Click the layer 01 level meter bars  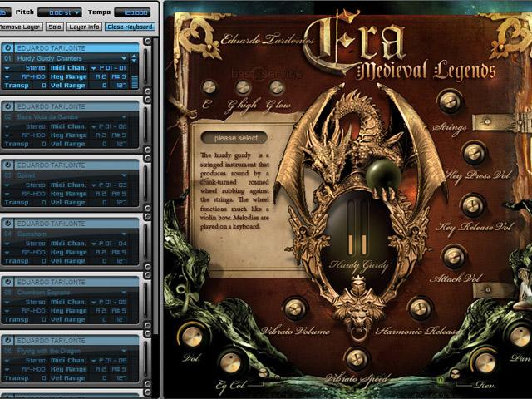135,82
